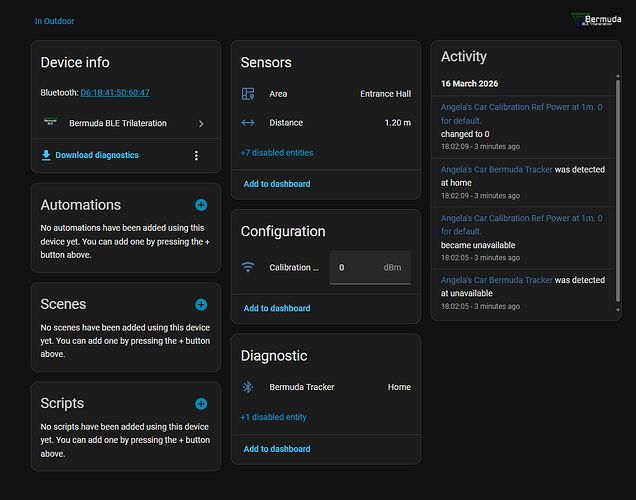The height and width of the screenshot is (500, 636).
Task: Open the three-dot menu beside Download diagnostics
Action: [196, 155]
